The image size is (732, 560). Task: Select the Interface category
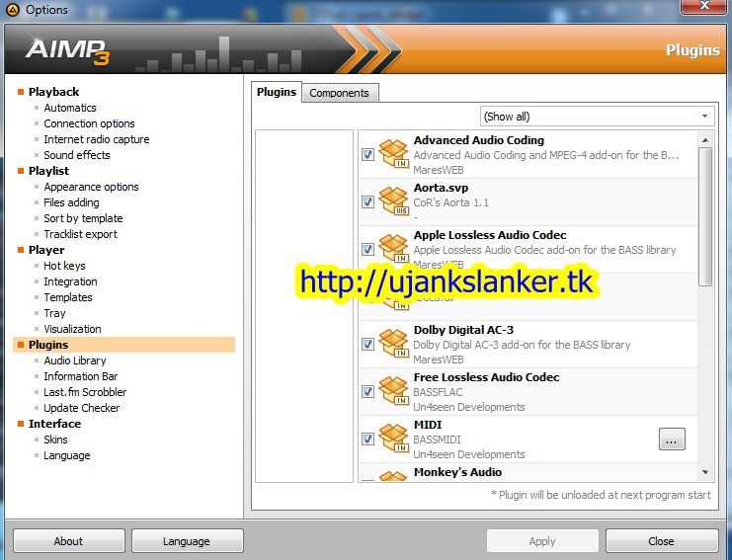54,424
